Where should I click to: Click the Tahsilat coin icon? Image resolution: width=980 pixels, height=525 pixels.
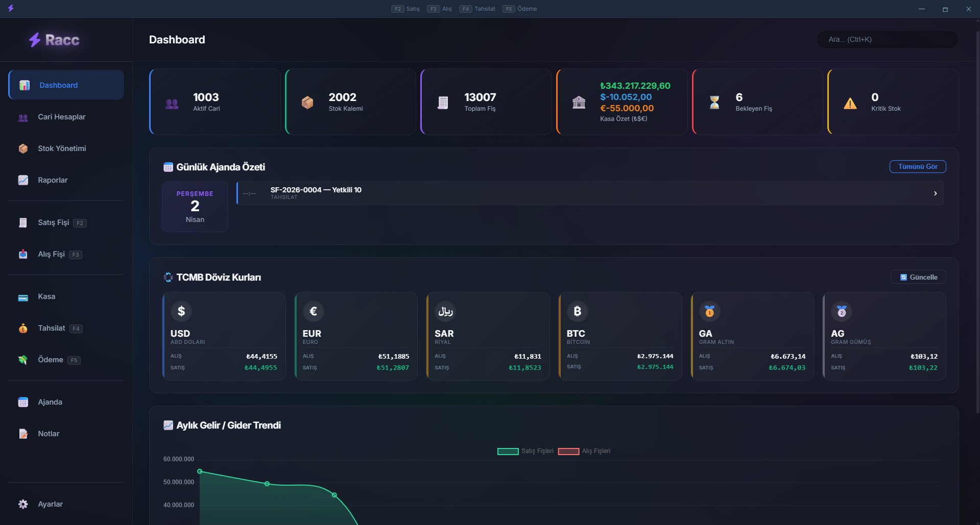click(23, 328)
